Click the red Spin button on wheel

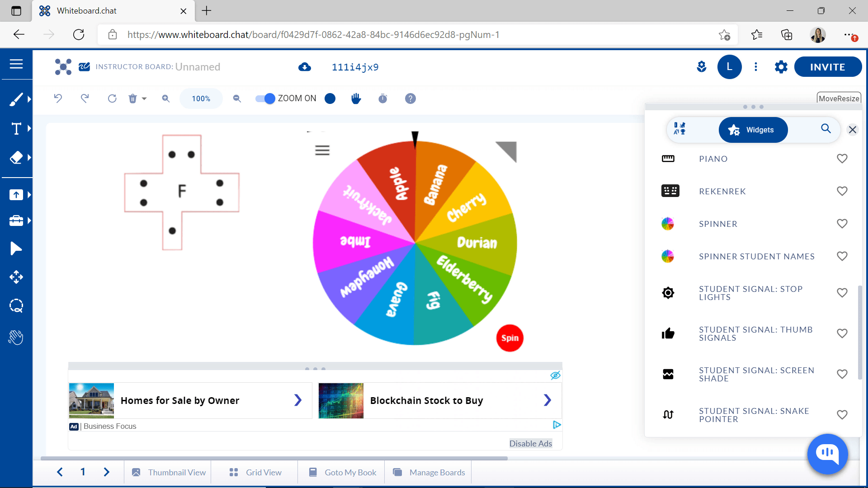(509, 338)
